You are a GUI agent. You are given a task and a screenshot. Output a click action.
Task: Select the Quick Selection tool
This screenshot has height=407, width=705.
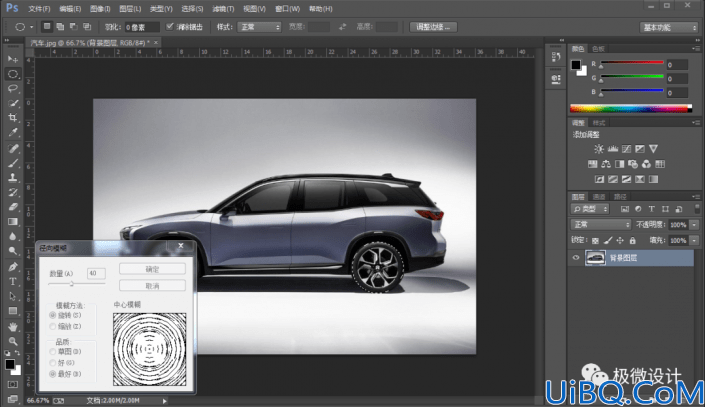coord(13,103)
